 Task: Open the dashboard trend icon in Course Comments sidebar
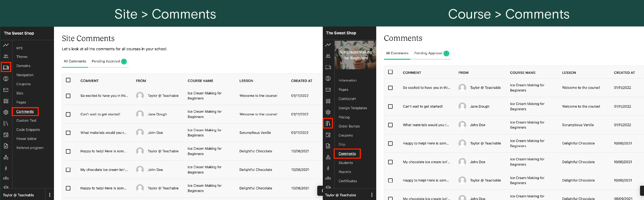point(328,45)
